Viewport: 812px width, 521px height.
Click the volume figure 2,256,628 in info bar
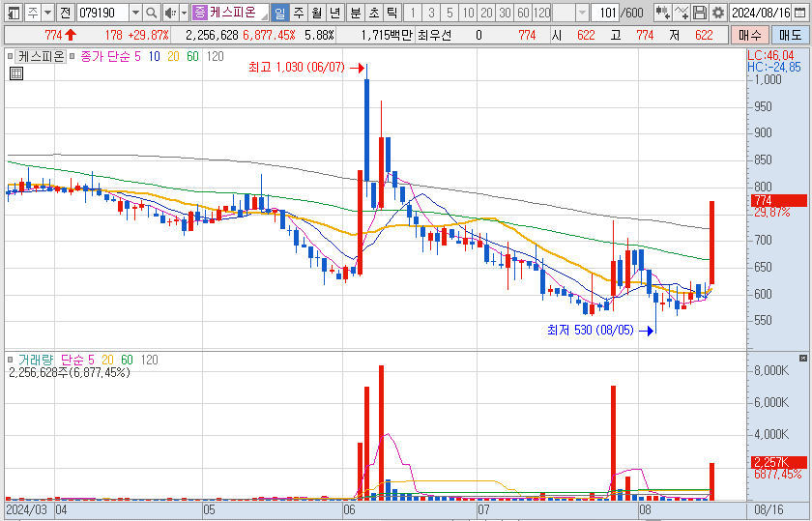tap(212, 35)
